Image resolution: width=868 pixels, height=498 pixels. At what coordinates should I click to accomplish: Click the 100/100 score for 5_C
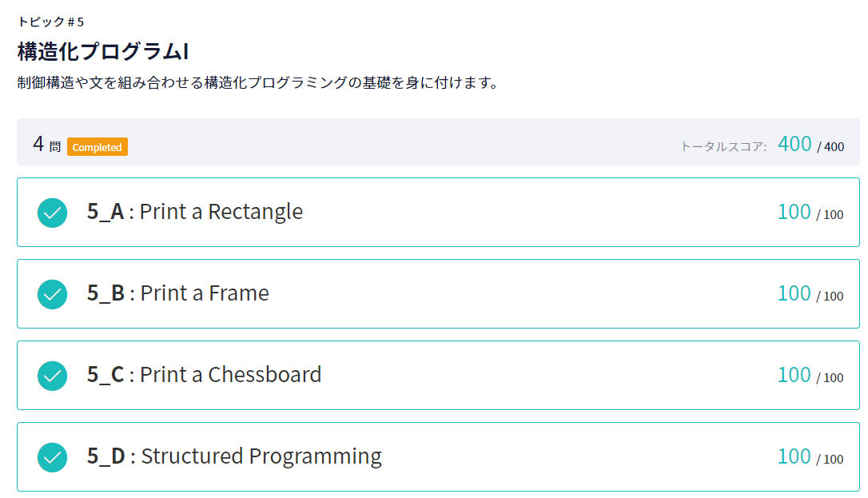point(811,375)
